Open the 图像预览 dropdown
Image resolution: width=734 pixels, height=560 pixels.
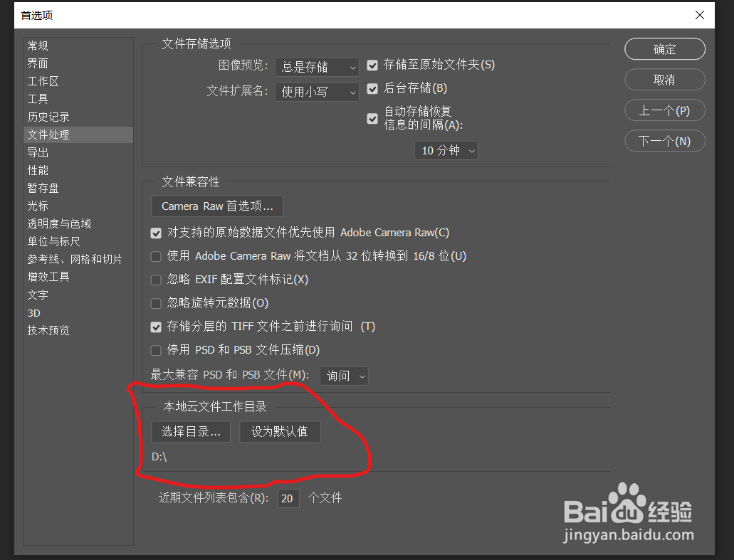[x=317, y=67]
